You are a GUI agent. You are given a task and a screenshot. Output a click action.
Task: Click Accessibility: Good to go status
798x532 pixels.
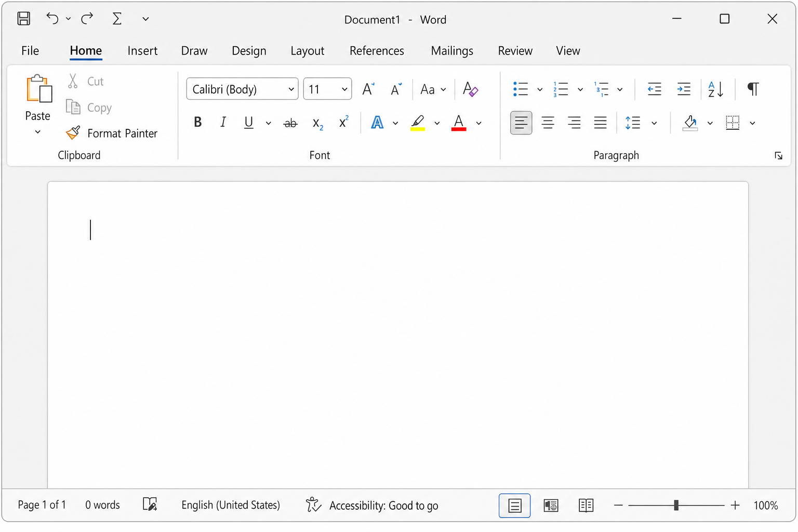(372, 505)
